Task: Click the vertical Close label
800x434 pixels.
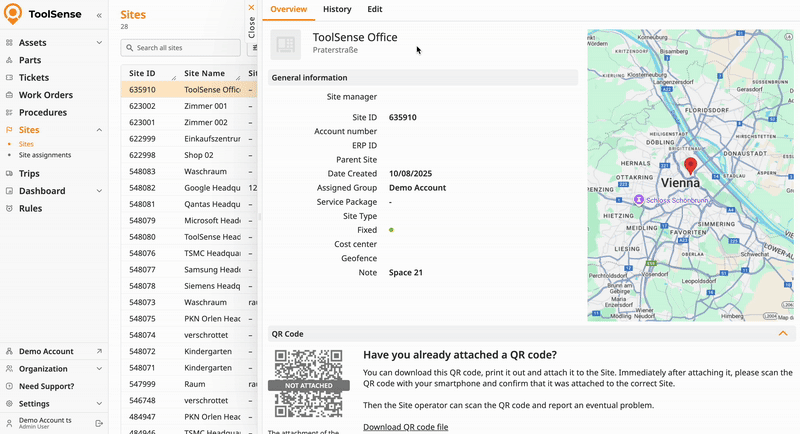Action: point(252,28)
